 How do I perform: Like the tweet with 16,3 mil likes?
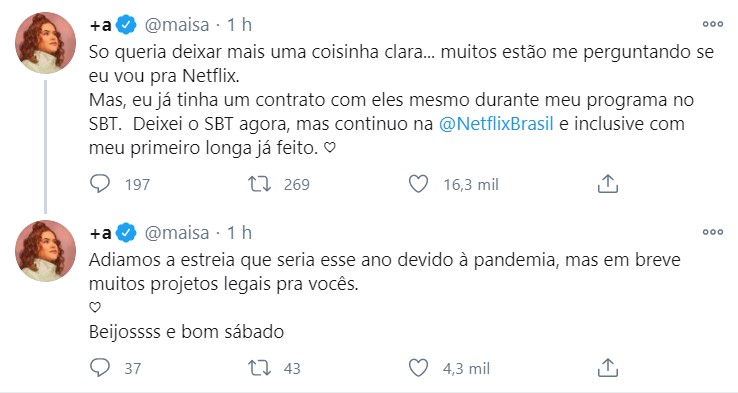point(418,184)
